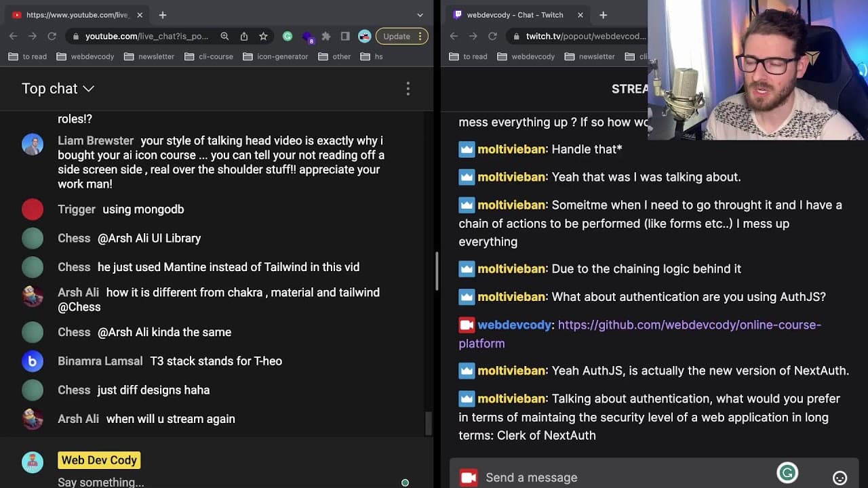Open the YouTube chat three-dot options menu

point(408,89)
